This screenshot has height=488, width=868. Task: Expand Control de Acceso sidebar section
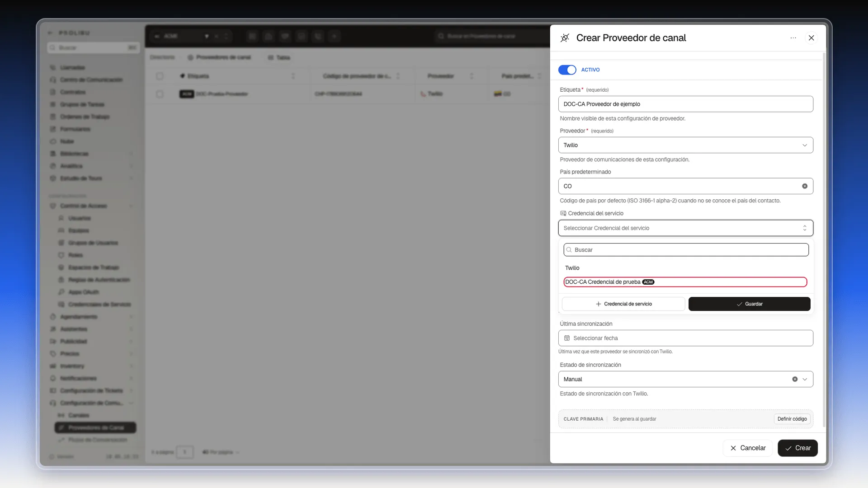(x=92, y=206)
